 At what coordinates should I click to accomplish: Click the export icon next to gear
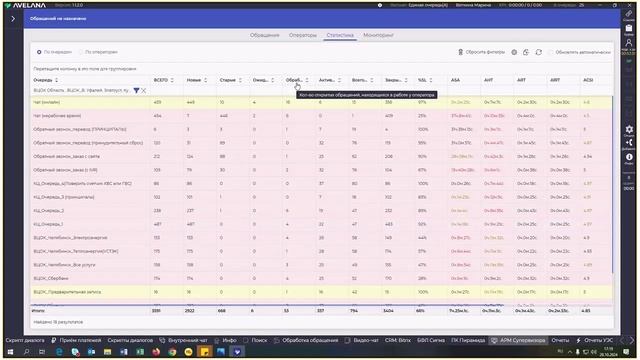coord(526,52)
